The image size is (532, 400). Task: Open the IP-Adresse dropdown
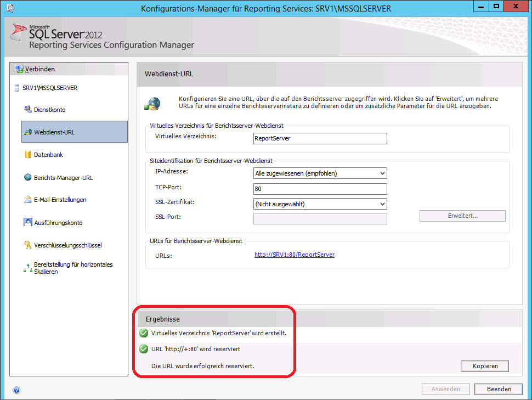coord(320,173)
